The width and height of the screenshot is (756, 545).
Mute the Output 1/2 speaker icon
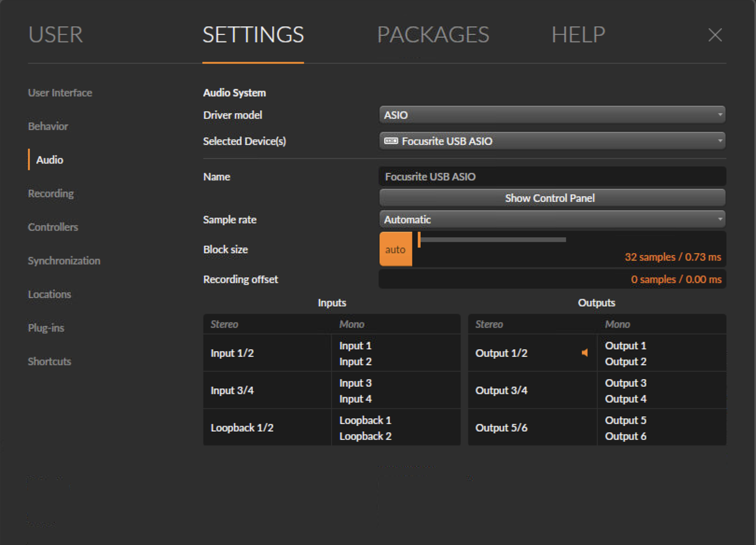pyautogui.click(x=585, y=353)
